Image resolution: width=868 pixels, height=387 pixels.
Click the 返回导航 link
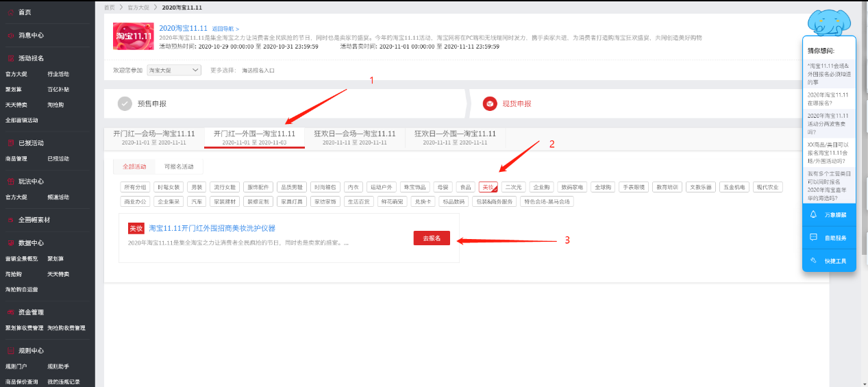coord(225,29)
